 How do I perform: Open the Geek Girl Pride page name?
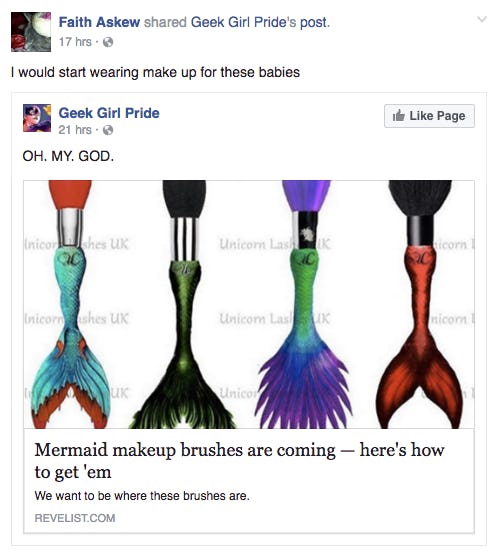109,113
